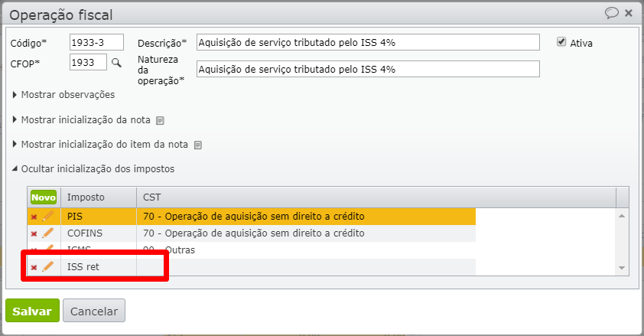
Task: Select the PIS tax row
Action: pyautogui.click(x=252, y=216)
